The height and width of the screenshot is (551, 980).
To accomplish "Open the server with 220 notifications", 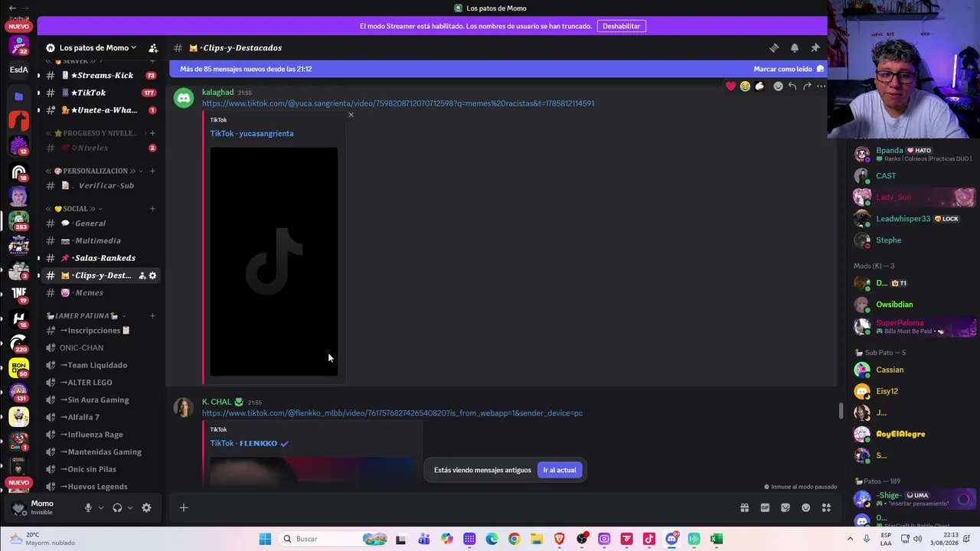I will (x=19, y=343).
